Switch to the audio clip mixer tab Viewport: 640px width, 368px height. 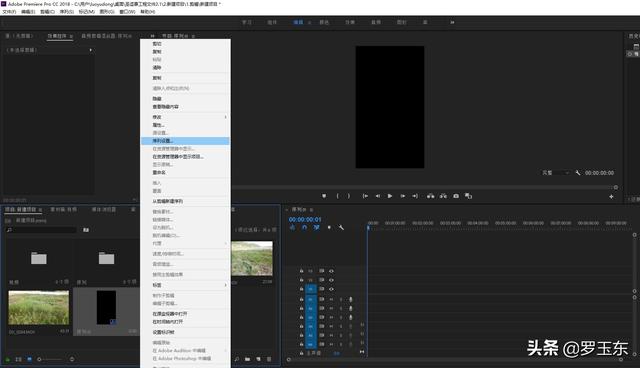click(x=106, y=36)
